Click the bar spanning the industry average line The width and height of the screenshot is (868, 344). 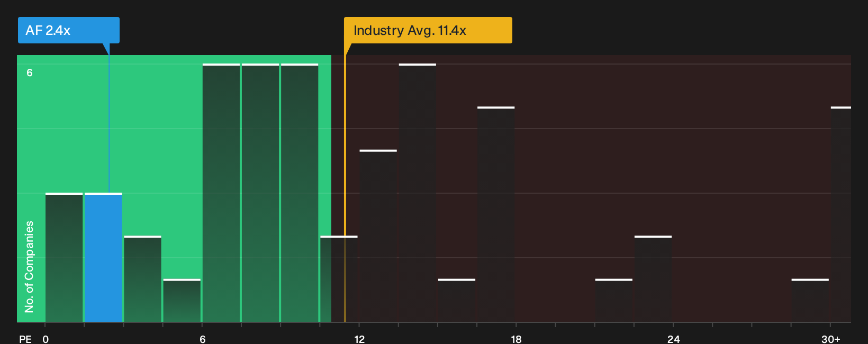339,279
